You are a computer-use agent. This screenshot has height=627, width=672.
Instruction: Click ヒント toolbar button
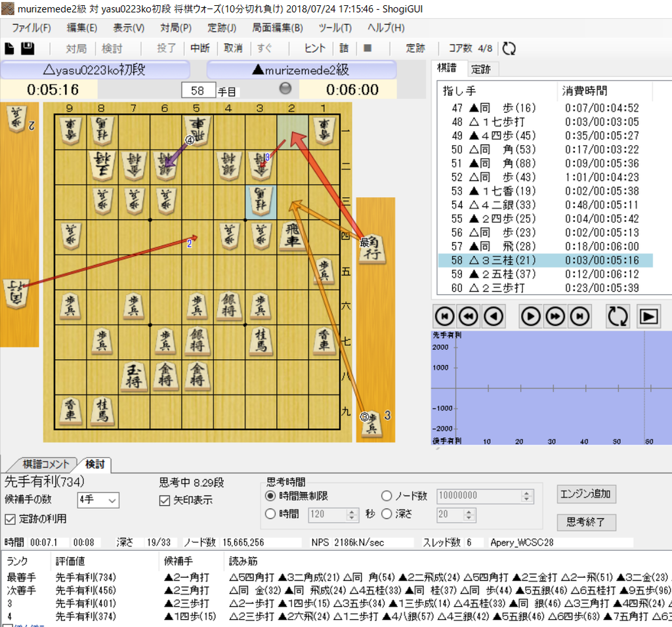[315, 48]
